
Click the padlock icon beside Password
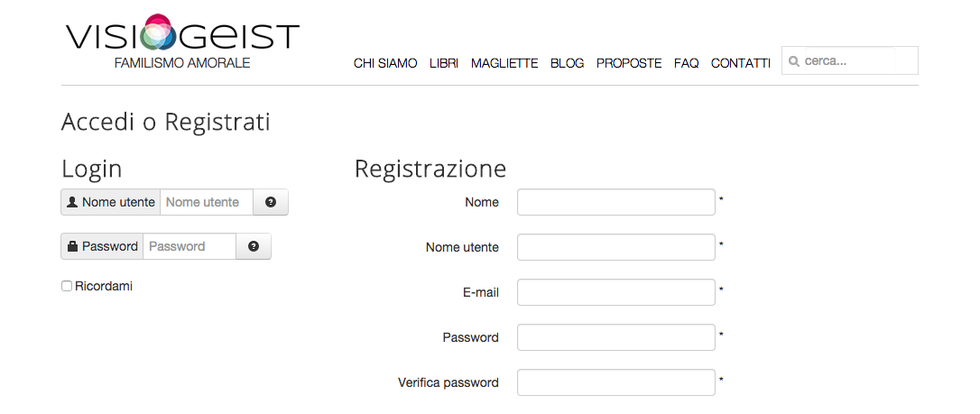[x=72, y=246]
